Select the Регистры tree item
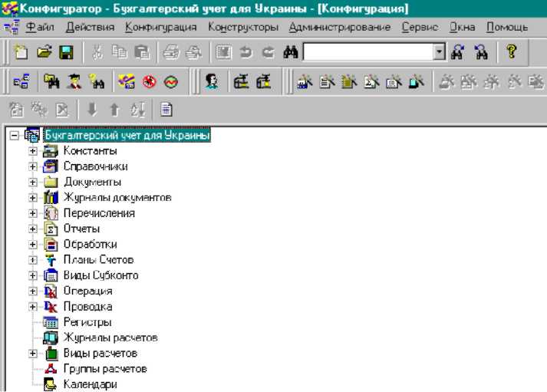 coord(87,322)
